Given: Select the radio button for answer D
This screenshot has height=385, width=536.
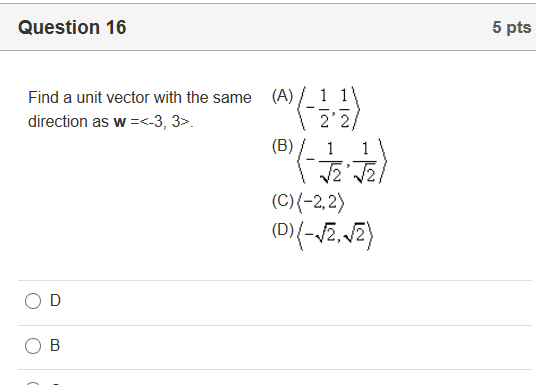Looking at the screenshot, I should point(33,301).
